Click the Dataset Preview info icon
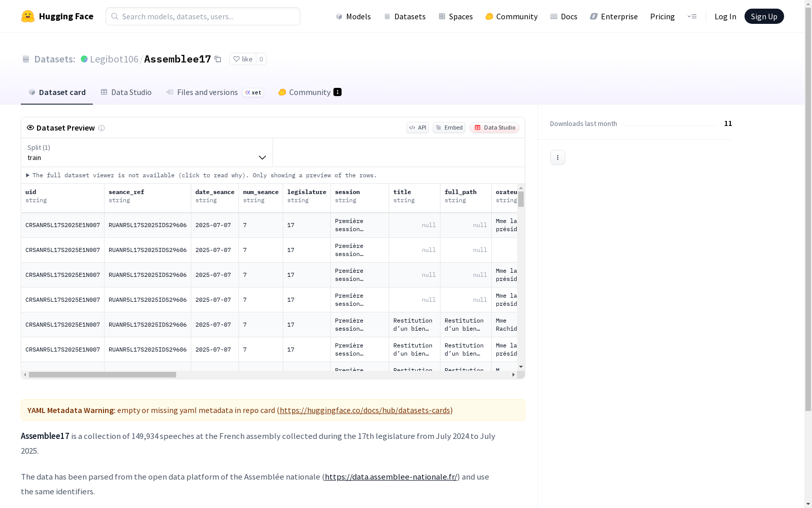The width and height of the screenshot is (812, 508). point(101,128)
